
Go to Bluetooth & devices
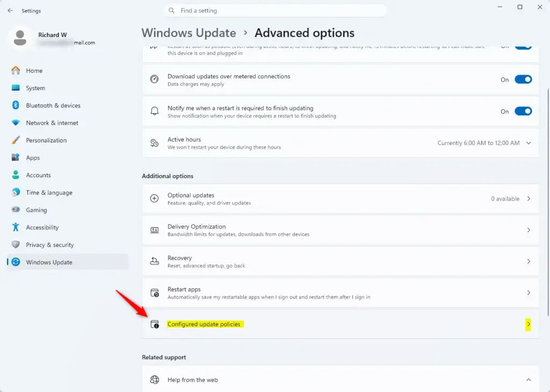[x=68, y=105]
